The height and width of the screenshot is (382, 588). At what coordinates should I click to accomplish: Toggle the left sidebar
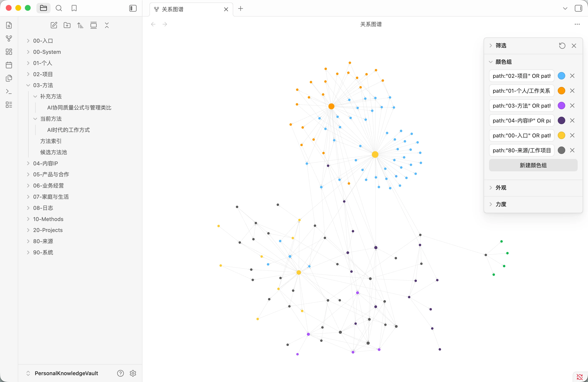(x=133, y=8)
